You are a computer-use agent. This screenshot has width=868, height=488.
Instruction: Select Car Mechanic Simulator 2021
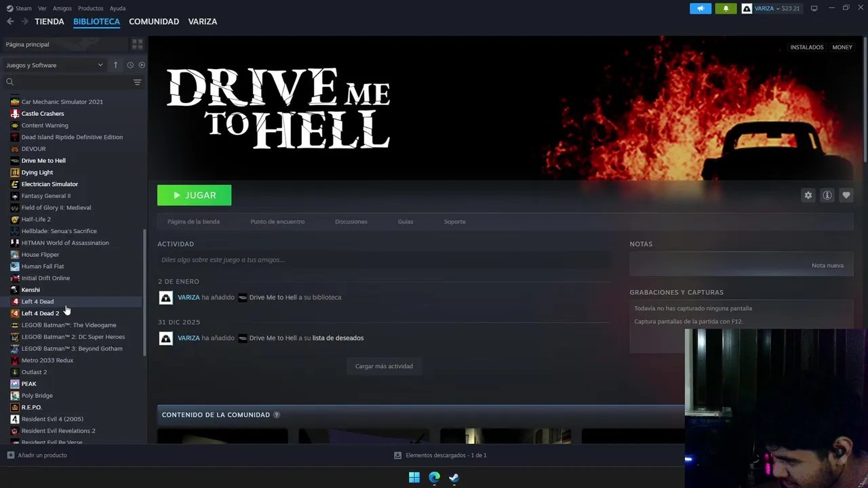(62, 102)
